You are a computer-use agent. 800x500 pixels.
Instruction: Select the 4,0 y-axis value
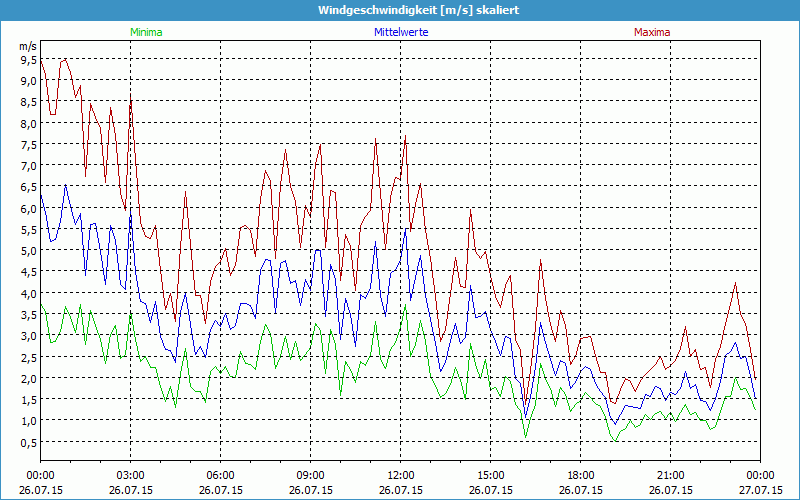coord(28,293)
